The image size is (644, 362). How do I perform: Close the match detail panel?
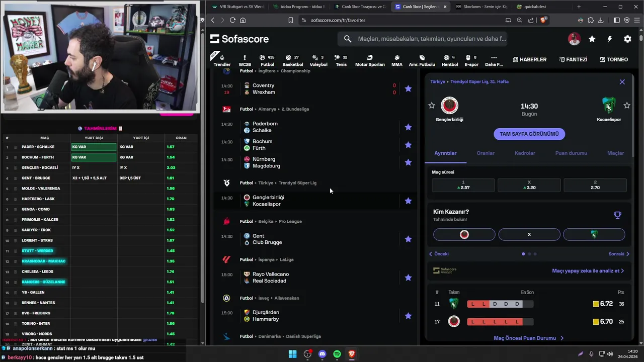[622, 81]
